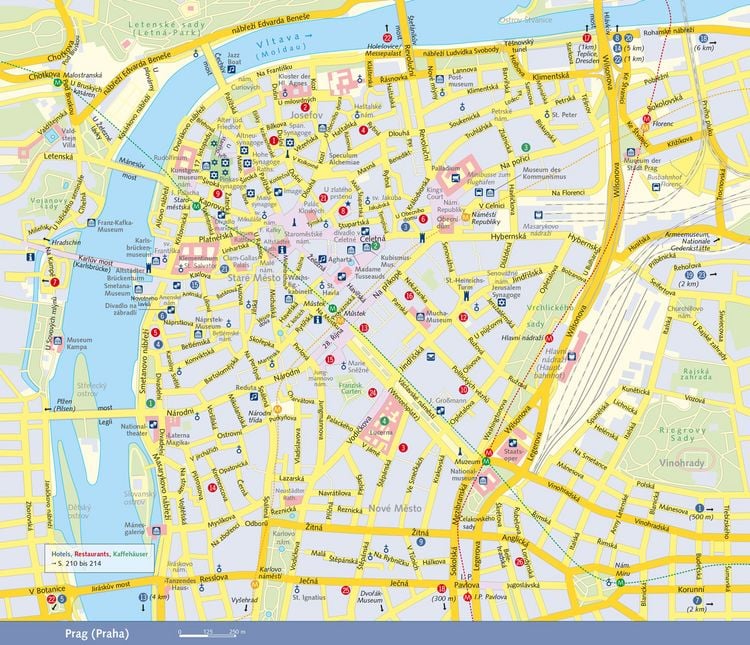This screenshot has height=645, width=750.
Task: Click the I.P. Pavlova red metro icon
Action: point(467,597)
